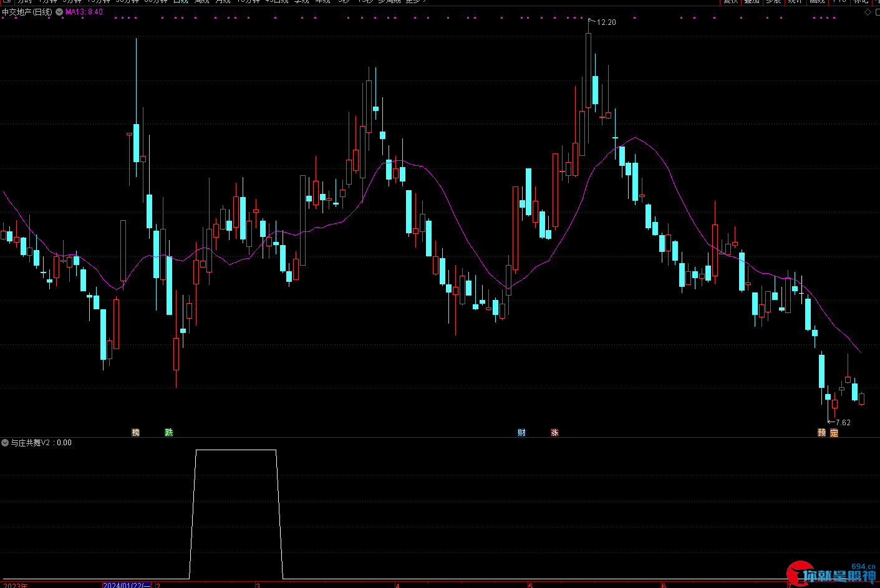The width and height of the screenshot is (880, 588).
Task: Open the dropdown arrow beside 中交地产(日线)
Action: 59,12
